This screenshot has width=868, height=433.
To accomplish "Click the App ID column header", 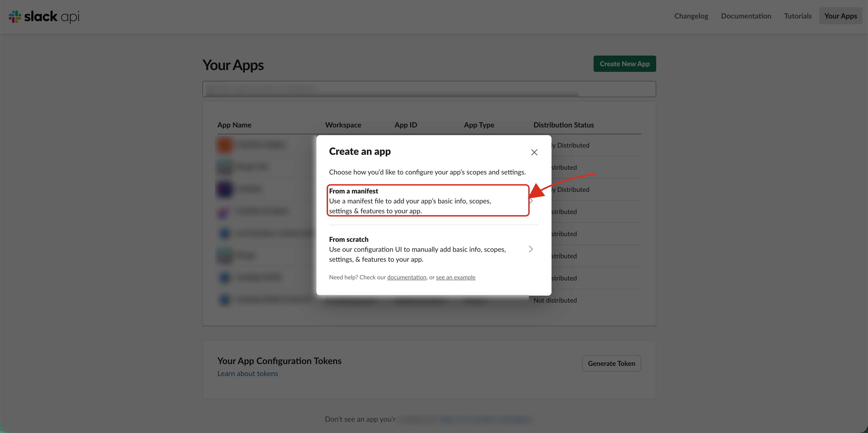I will coord(406,125).
